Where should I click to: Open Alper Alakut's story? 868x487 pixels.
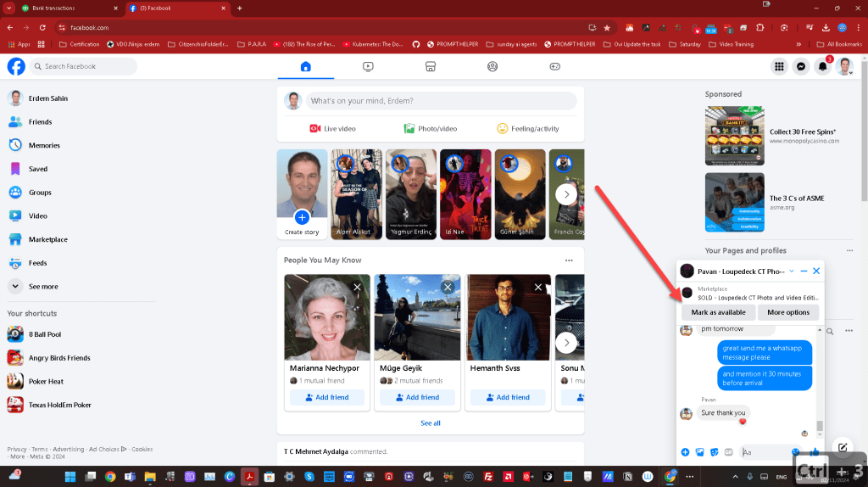tap(357, 194)
